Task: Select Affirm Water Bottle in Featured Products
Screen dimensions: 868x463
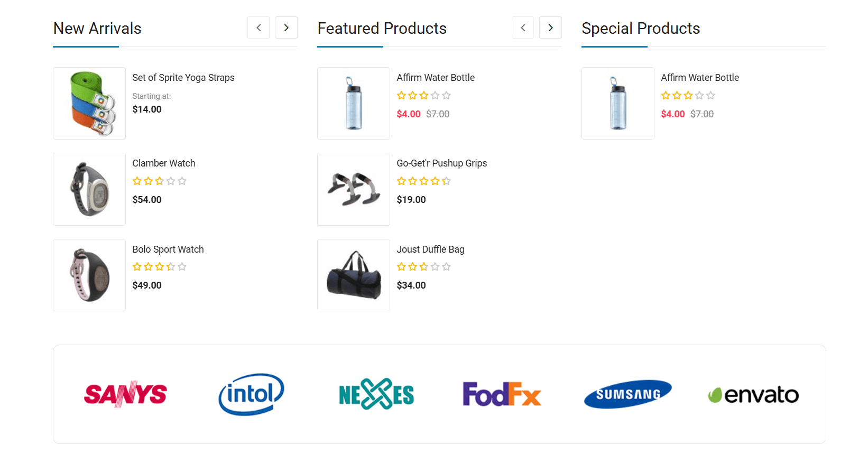Action: click(x=436, y=78)
